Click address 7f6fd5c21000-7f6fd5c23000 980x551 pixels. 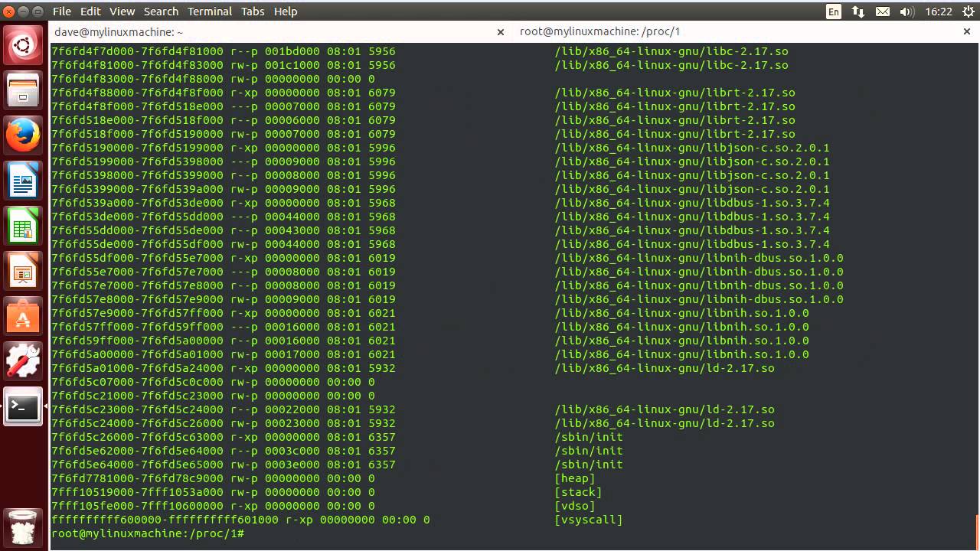point(137,396)
